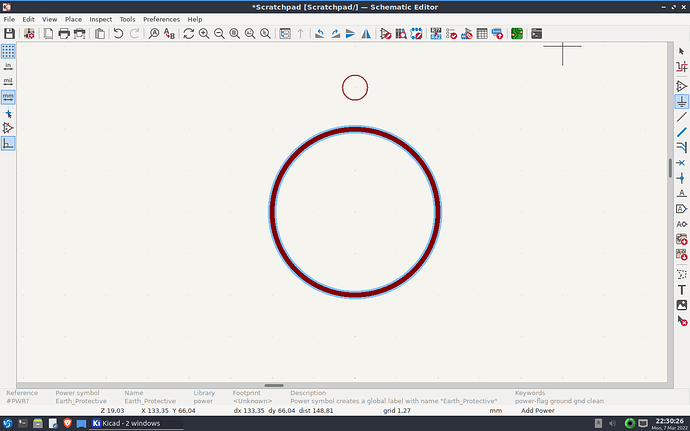Activate the Highlight net tool
Image resolution: width=690 pixels, height=431 pixels.
[x=682, y=67]
